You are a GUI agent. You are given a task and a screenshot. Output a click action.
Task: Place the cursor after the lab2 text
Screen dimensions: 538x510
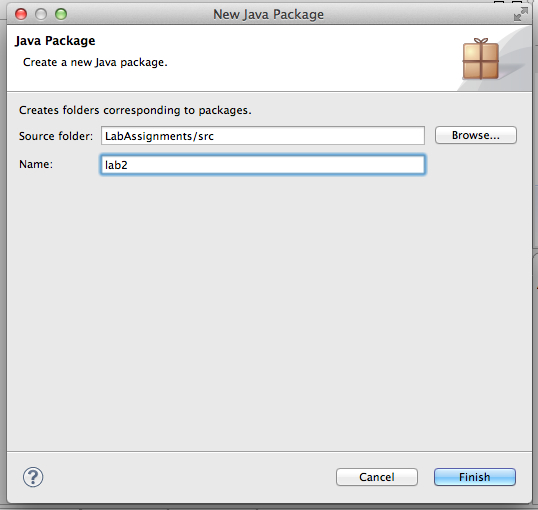128,165
